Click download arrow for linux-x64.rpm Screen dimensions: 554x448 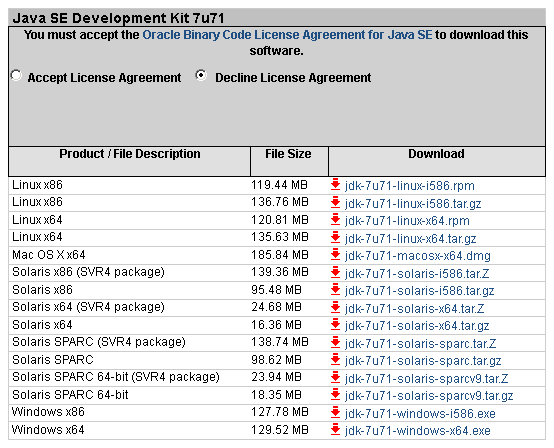click(335, 220)
